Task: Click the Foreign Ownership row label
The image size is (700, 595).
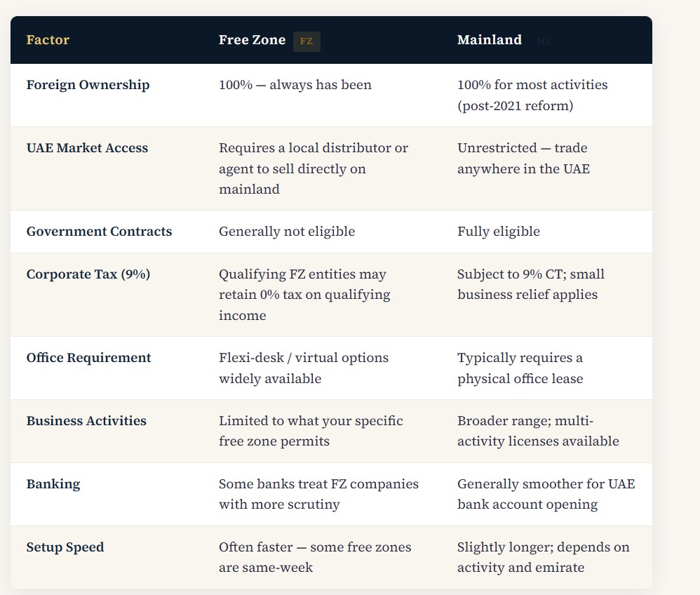Action: [88, 85]
